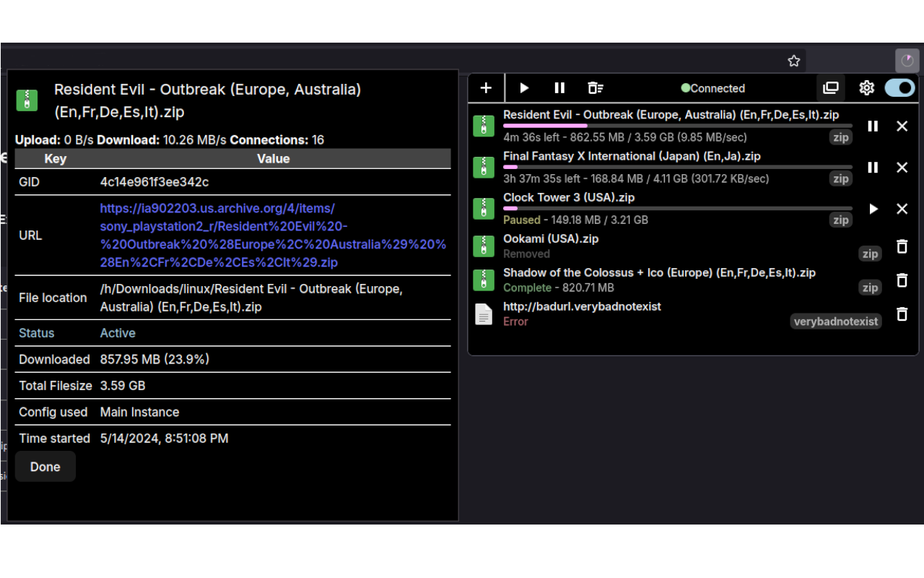Click the Time started value 5/14/2024
This screenshot has height=578, width=924.
165,439
